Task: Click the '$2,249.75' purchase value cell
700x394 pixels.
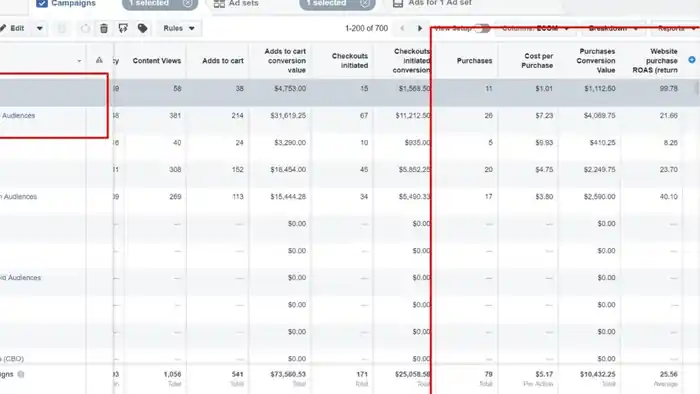Action: (600, 170)
